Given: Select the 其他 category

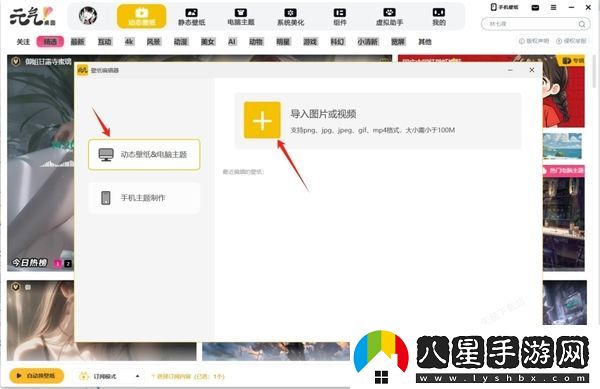Looking at the screenshot, I should pyautogui.click(x=425, y=42).
